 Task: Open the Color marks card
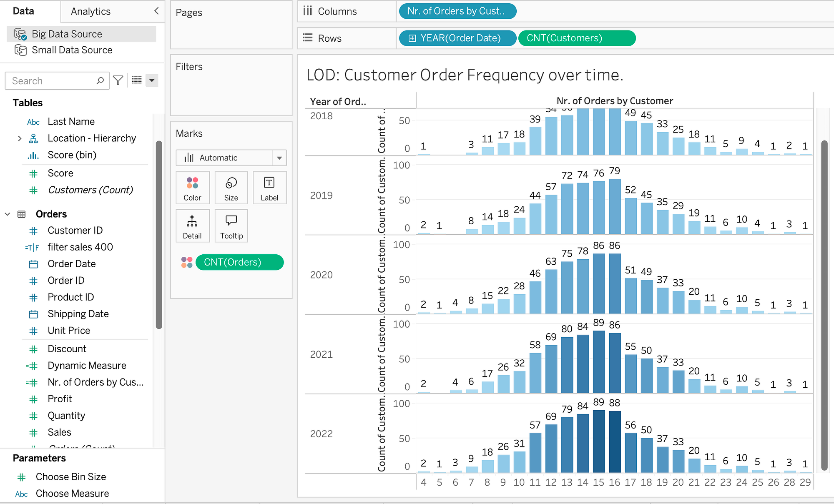(192, 188)
